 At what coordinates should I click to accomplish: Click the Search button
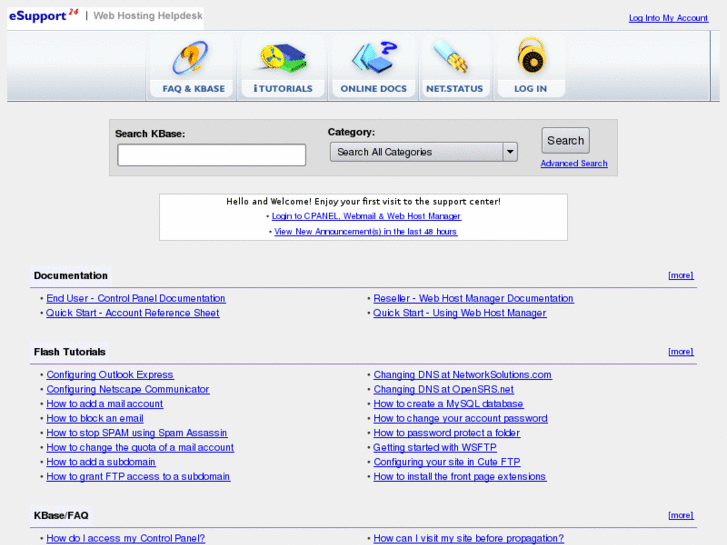(566, 141)
